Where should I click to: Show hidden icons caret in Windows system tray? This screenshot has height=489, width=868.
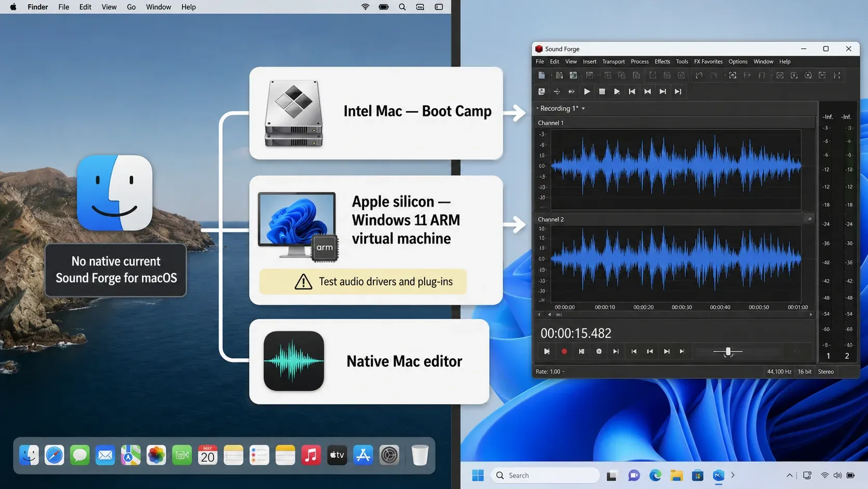pyautogui.click(x=790, y=475)
